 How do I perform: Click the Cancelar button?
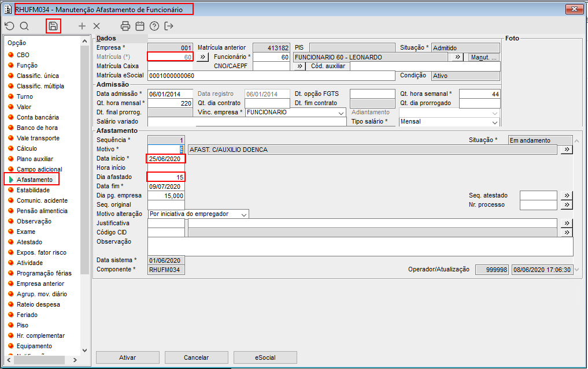pos(196,357)
